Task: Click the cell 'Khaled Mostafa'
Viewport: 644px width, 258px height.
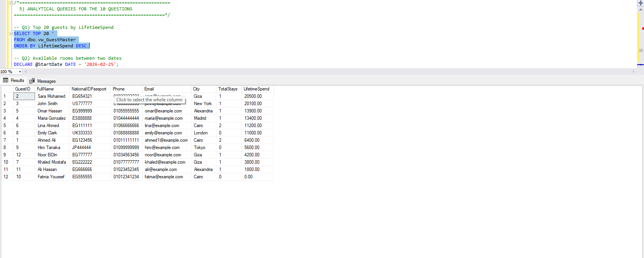Action: [52, 162]
